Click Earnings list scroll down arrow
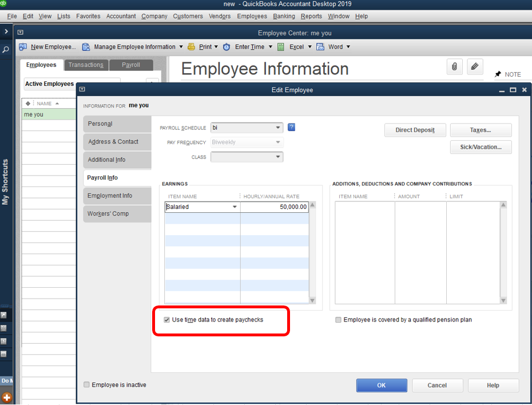 (312, 300)
